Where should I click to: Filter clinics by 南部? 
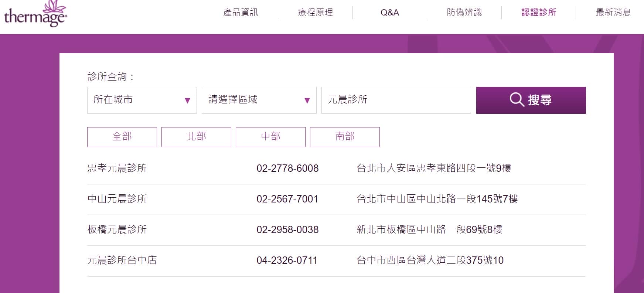345,137
